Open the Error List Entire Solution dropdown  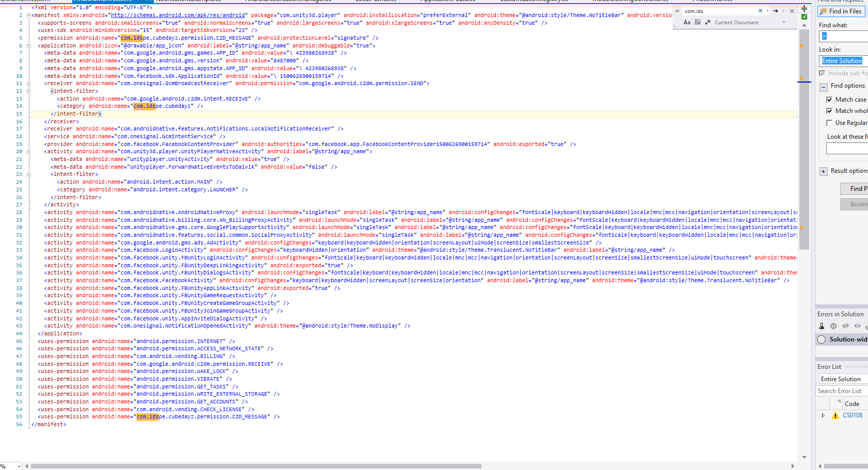[842, 379]
